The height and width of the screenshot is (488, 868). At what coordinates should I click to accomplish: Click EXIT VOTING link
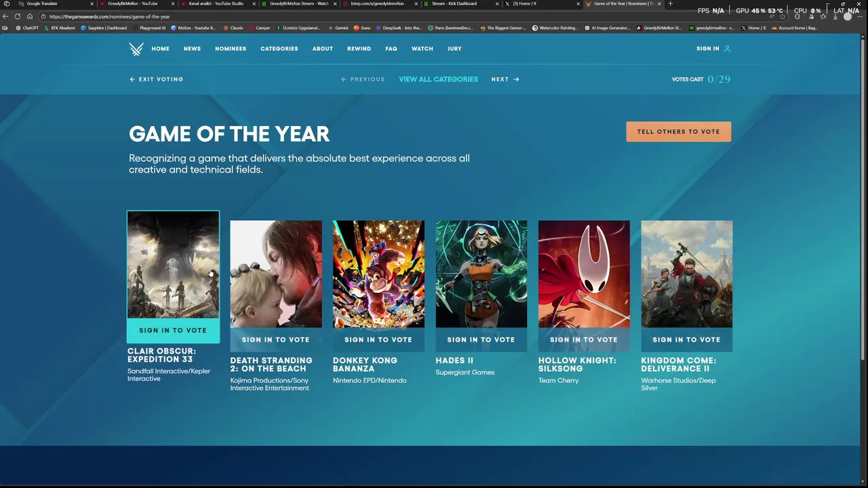(x=157, y=79)
